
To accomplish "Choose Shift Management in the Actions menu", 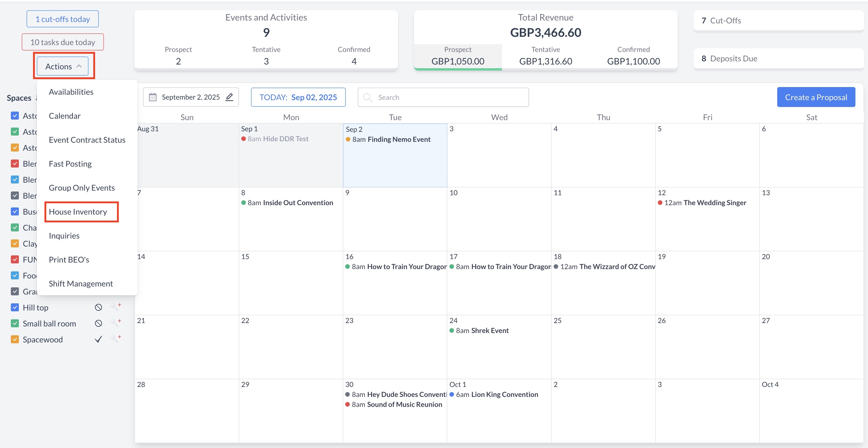I will (81, 283).
